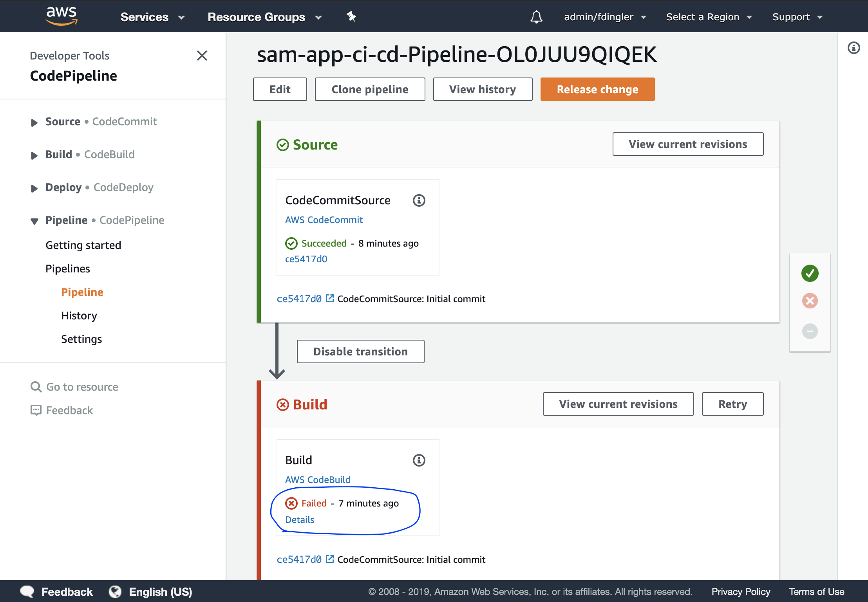Close the Developer Tools side panel
This screenshot has height=602, width=868.
click(202, 56)
